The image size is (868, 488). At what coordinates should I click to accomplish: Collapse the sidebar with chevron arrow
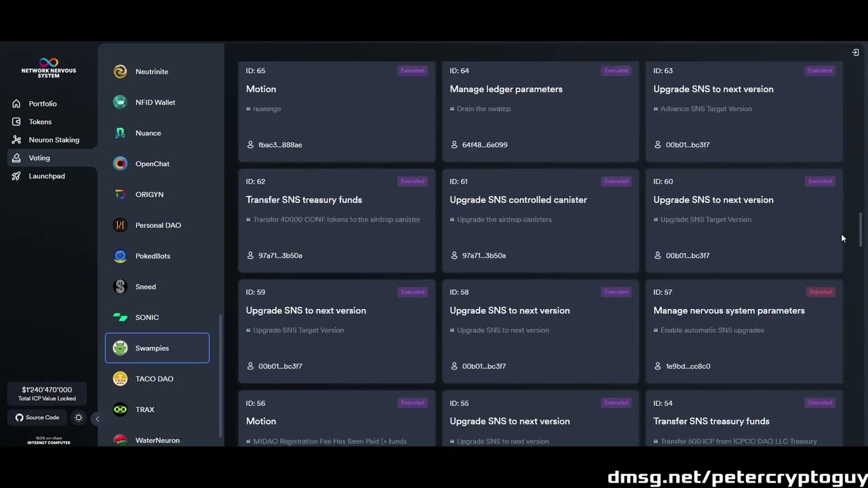(97, 419)
